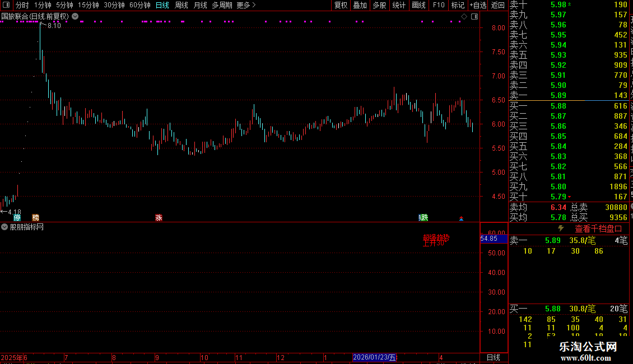
Task: Open 查看千档盘口 link
Action: point(598,229)
